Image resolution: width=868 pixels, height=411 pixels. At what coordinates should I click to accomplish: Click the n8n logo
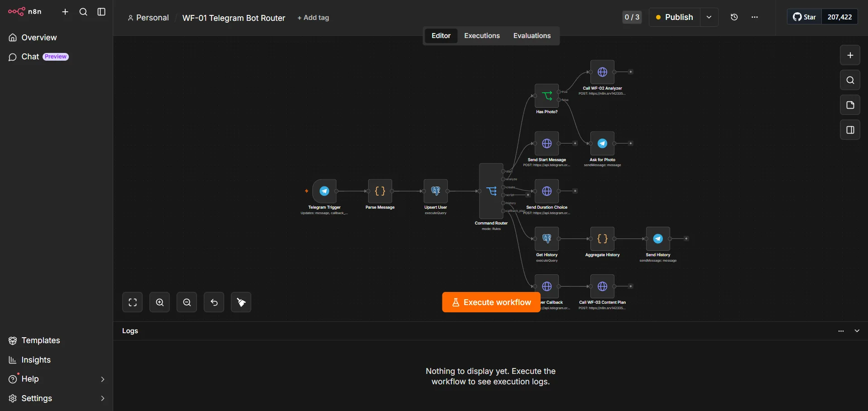24,12
